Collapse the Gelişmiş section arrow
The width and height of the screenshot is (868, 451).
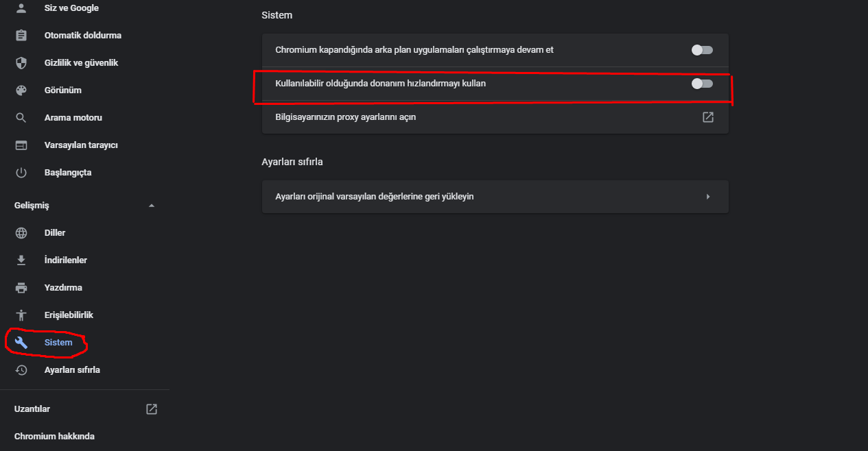(152, 206)
